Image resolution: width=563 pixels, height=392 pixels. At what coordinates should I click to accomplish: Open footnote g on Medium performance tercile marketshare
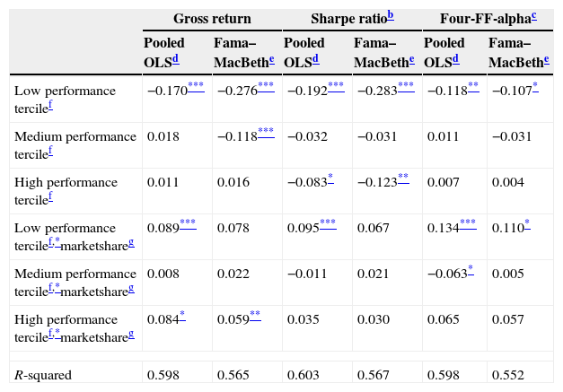[x=132, y=288]
